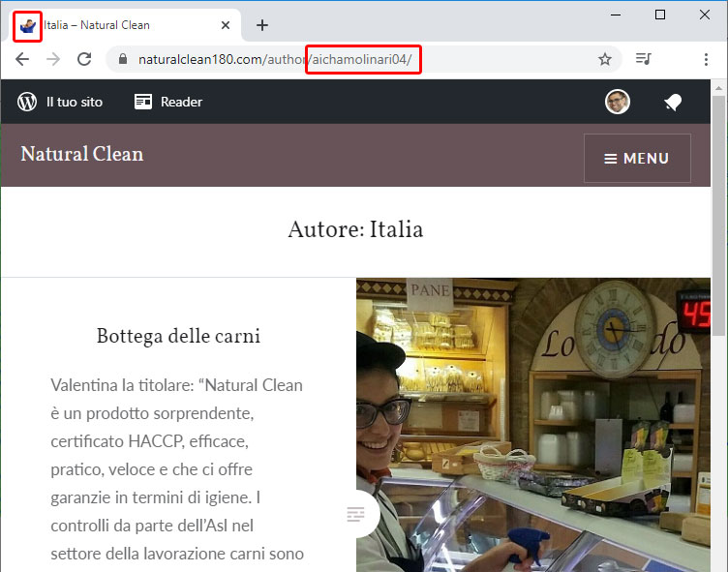
Task: Open notifications bell icon
Action: pyautogui.click(x=673, y=102)
